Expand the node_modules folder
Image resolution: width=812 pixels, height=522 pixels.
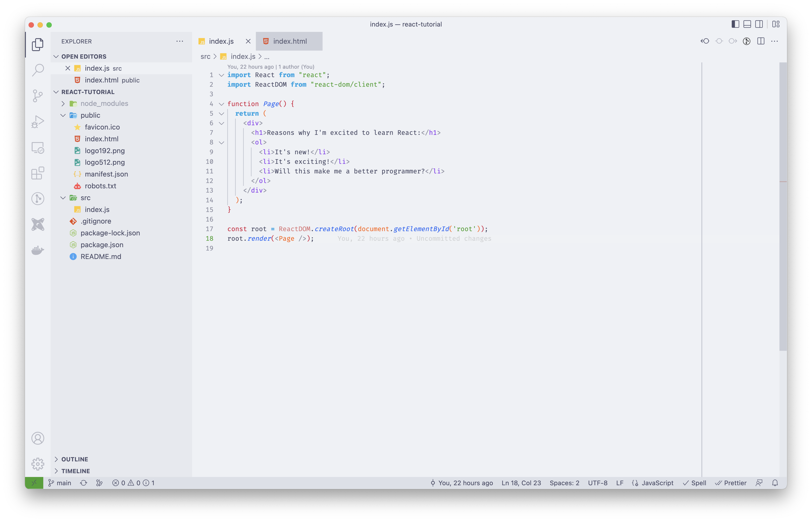coord(63,103)
